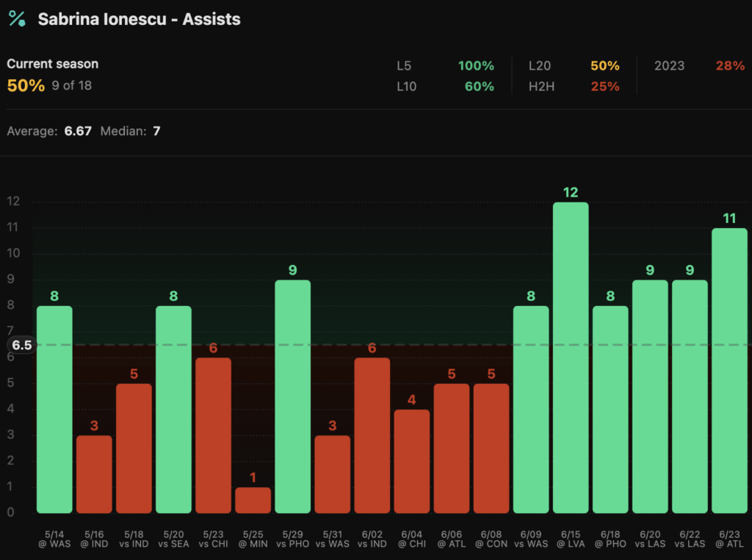The width and height of the screenshot is (752, 560).
Task: Click the 'Current season' label
Action: click(52, 64)
